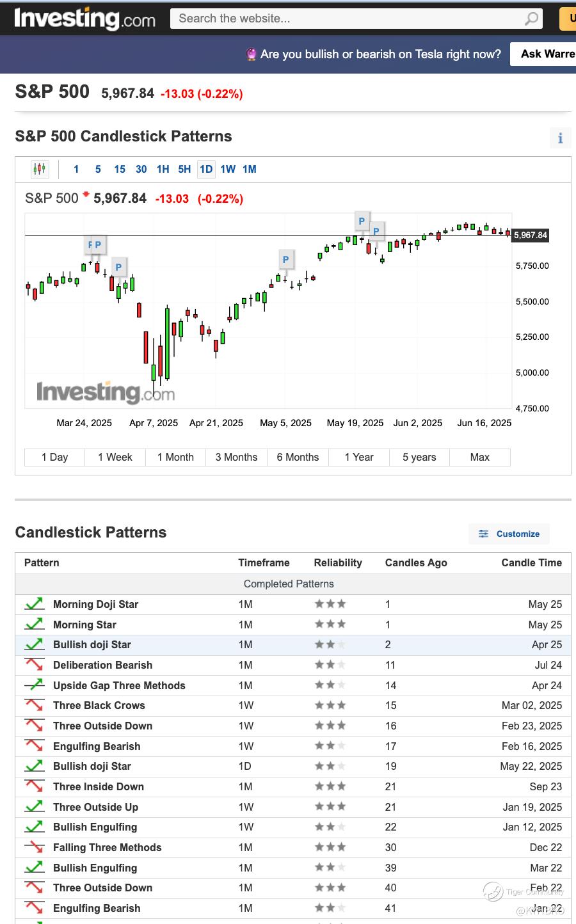Click the bearish arrow icon for Deliberation Bearish

click(x=35, y=665)
